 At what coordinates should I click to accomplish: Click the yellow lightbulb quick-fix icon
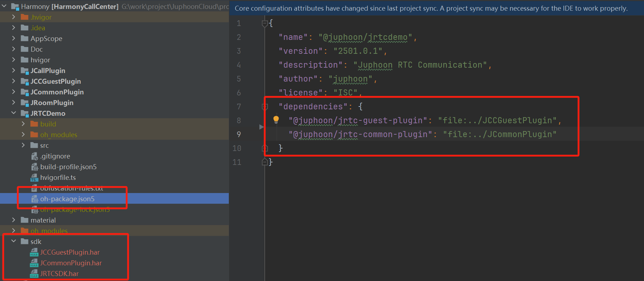coord(276,120)
